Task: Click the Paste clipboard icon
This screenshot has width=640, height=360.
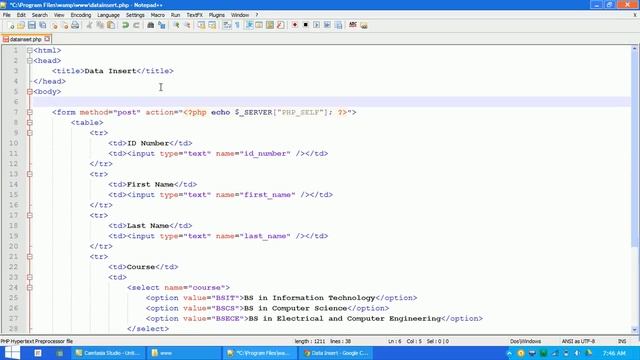Action: 111,25
